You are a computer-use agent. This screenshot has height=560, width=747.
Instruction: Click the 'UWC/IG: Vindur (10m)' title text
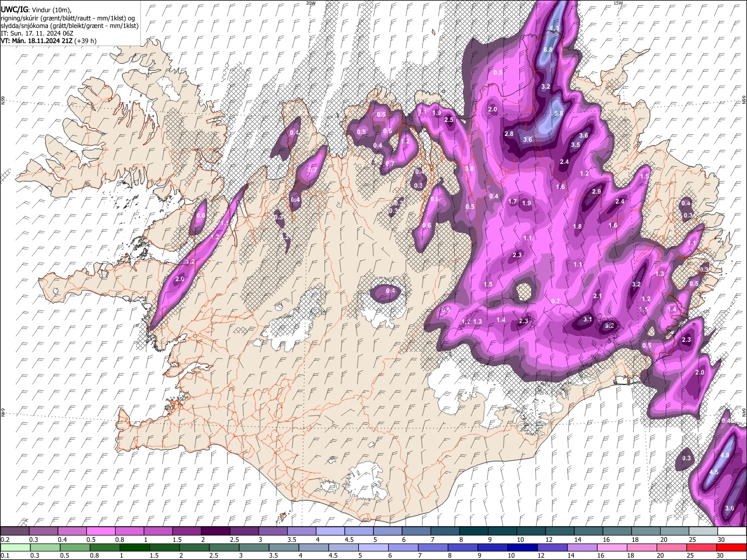pos(36,9)
